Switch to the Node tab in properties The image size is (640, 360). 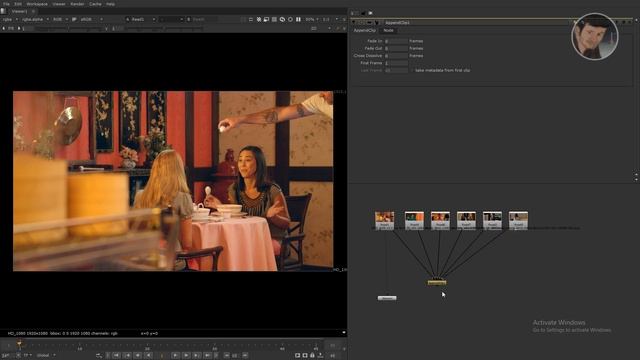388,30
